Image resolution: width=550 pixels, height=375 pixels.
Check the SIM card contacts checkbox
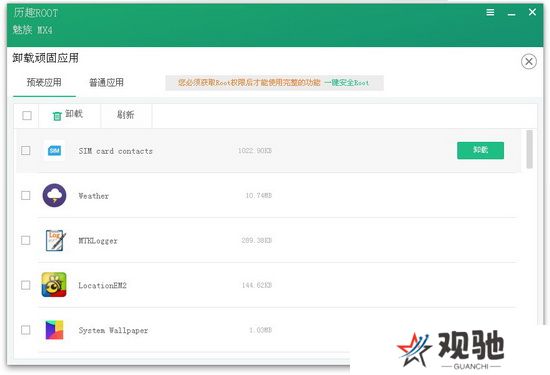(26, 150)
